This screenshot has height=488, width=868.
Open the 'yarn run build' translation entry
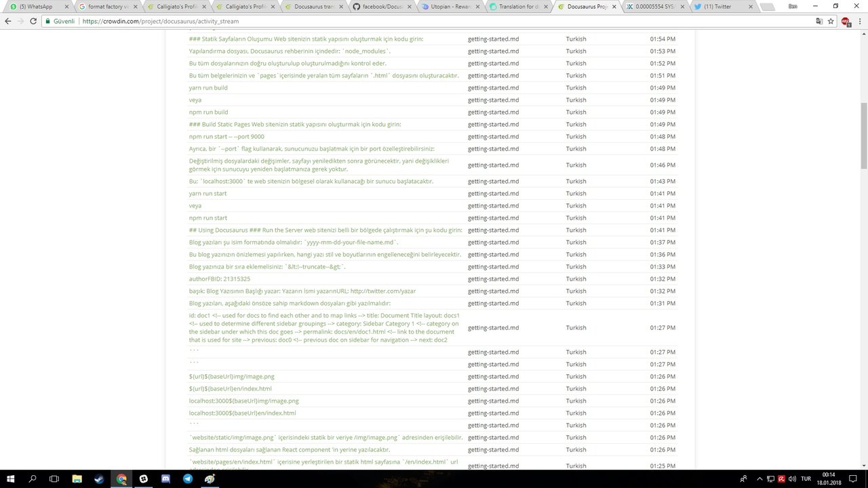(208, 87)
